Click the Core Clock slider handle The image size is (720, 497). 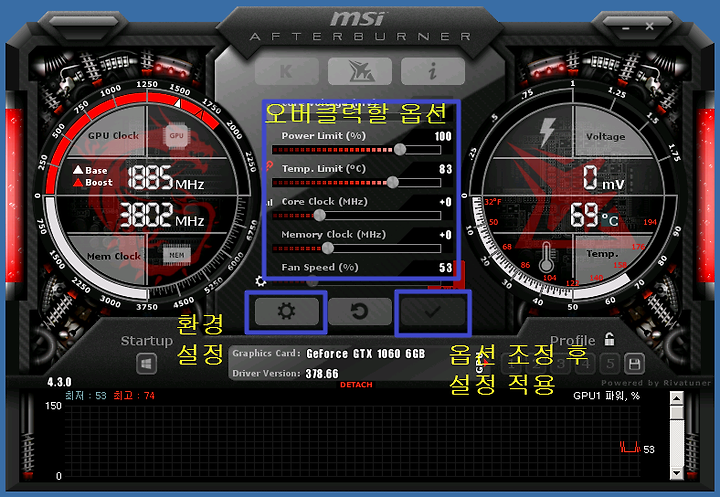click(319, 215)
